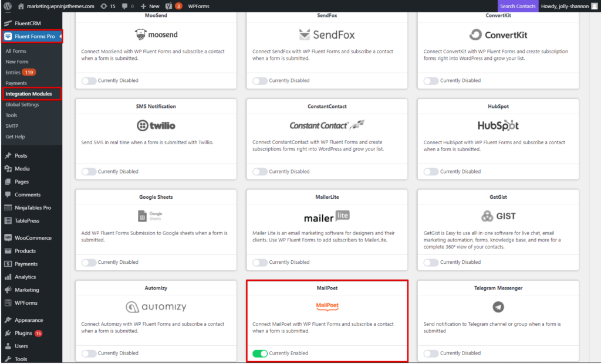Click the TablePress icon in sidebar
The image size is (601, 364).
[8, 221]
